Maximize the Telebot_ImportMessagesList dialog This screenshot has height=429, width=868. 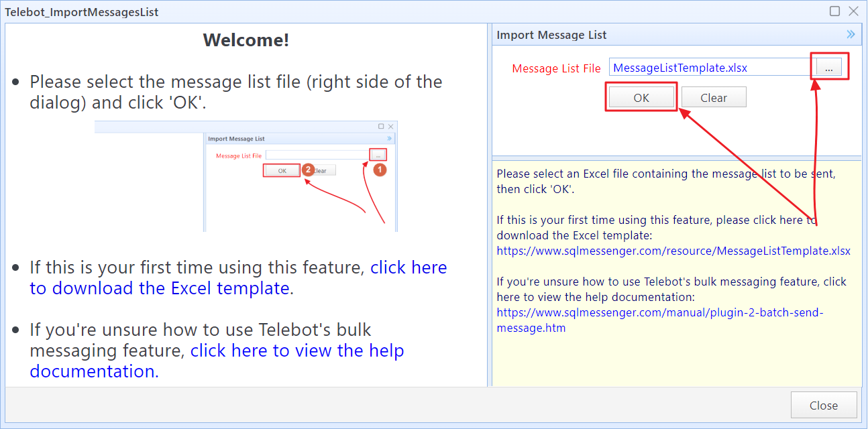pos(834,11)
